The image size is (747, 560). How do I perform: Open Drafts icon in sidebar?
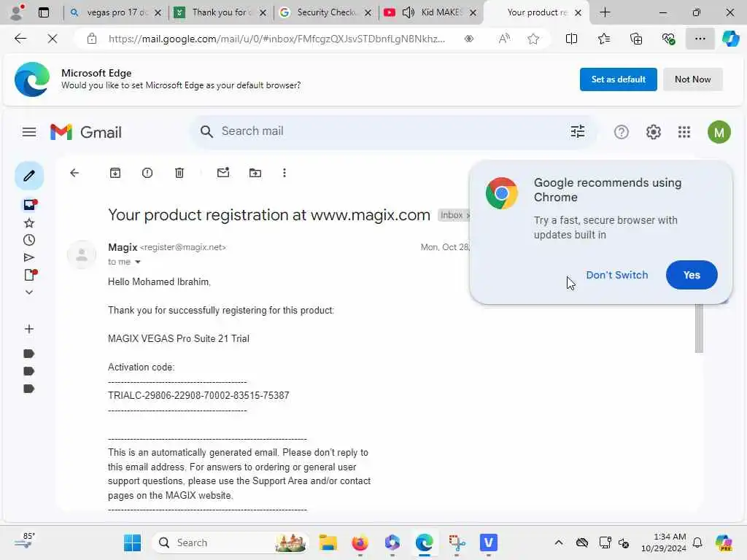pos(30,275)
